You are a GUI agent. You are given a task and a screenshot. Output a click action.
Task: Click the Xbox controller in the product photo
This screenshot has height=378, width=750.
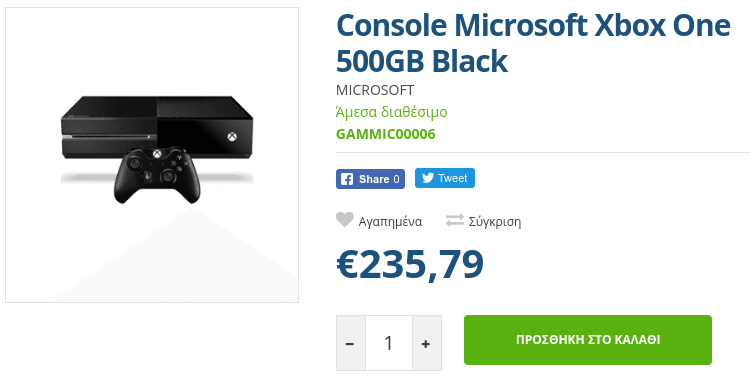point(157,175)
